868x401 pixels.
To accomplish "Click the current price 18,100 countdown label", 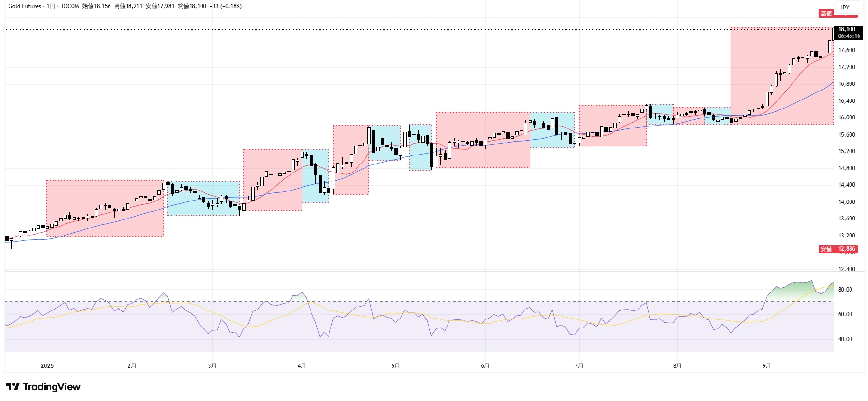I will (x=848, y=33).
